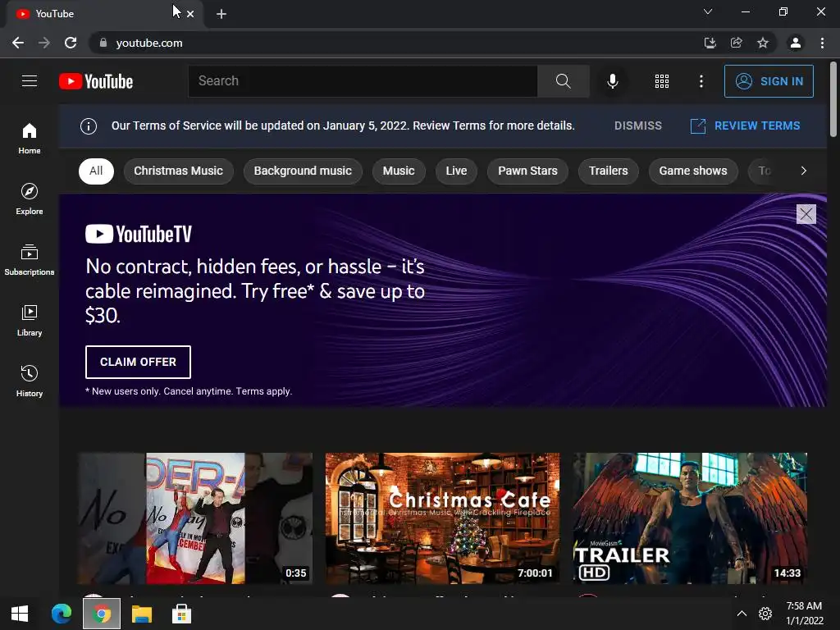Image resolution: width=840 pixels, height=630 pixels.
Task: Open the Trailer HD video thumbnail
Action: 690,518
